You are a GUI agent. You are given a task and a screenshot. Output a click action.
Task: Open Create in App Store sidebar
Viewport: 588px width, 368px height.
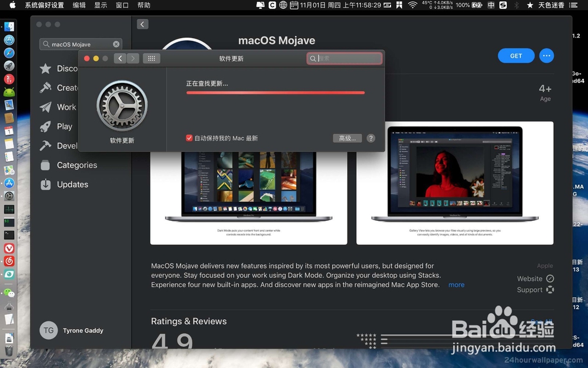58,88
